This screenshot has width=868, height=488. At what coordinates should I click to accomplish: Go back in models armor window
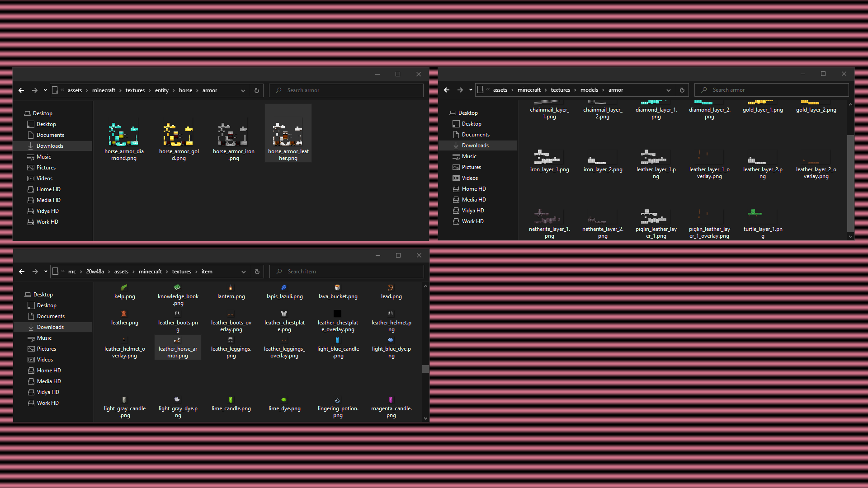[447, 90]
